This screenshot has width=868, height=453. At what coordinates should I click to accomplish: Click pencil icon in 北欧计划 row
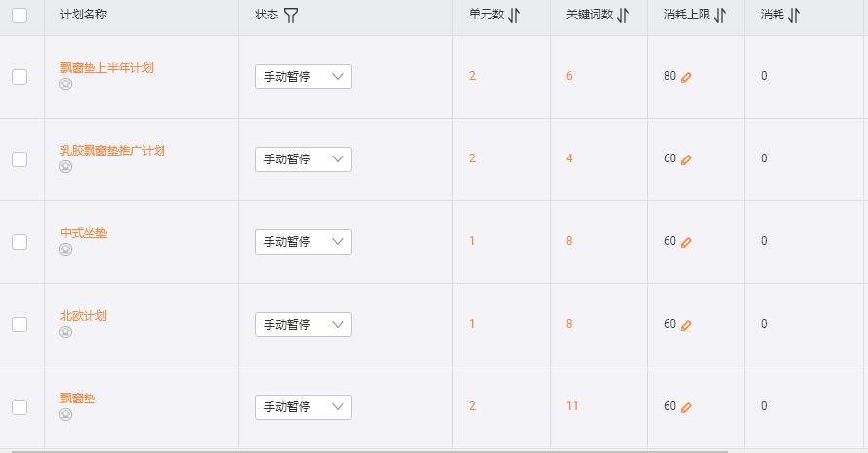click(x=686, y=325)
